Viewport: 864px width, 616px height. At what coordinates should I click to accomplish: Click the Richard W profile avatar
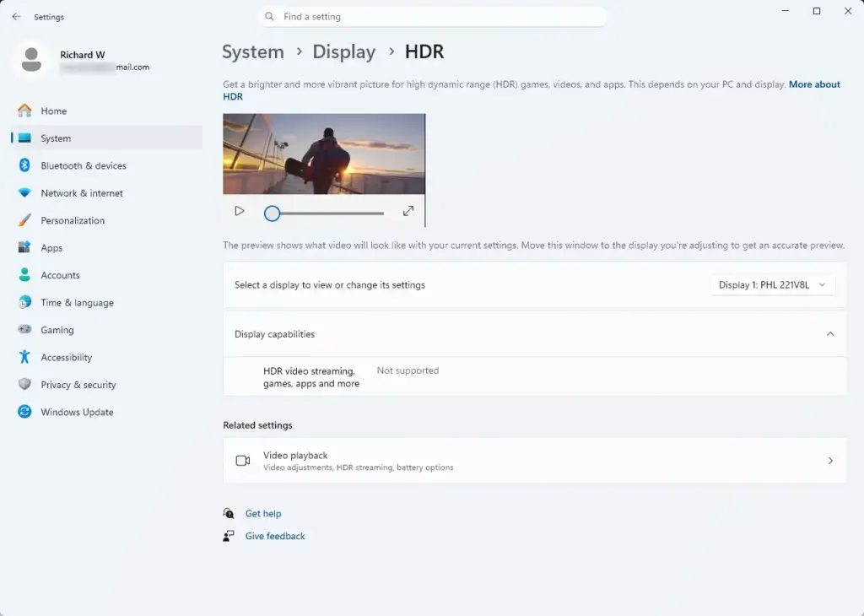tap(31, 60)
